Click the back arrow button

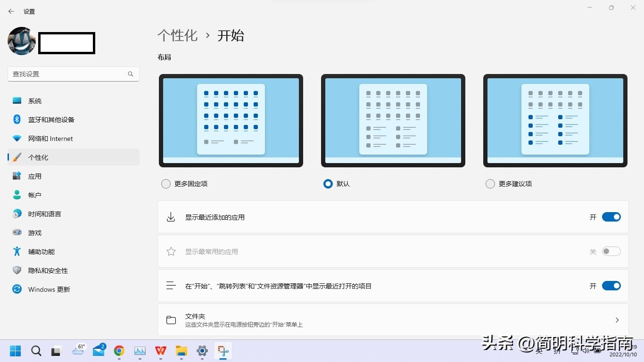(x=11, y=11)
